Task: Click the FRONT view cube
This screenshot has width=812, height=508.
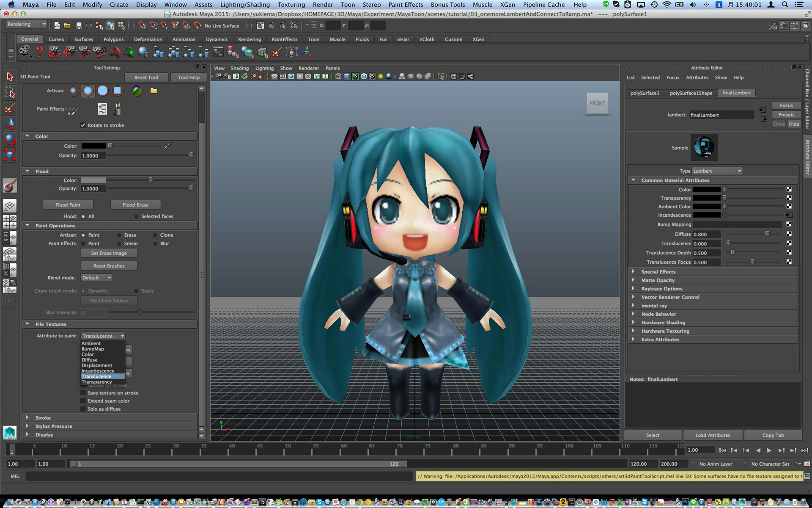Action: 597,103
